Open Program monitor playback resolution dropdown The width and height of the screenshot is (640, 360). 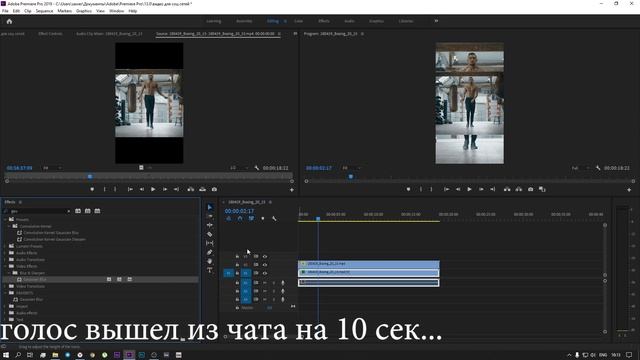581,168
